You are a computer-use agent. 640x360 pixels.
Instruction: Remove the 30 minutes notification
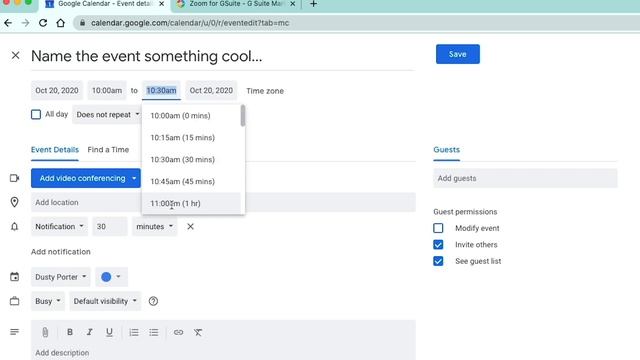(x=190, y=227)
